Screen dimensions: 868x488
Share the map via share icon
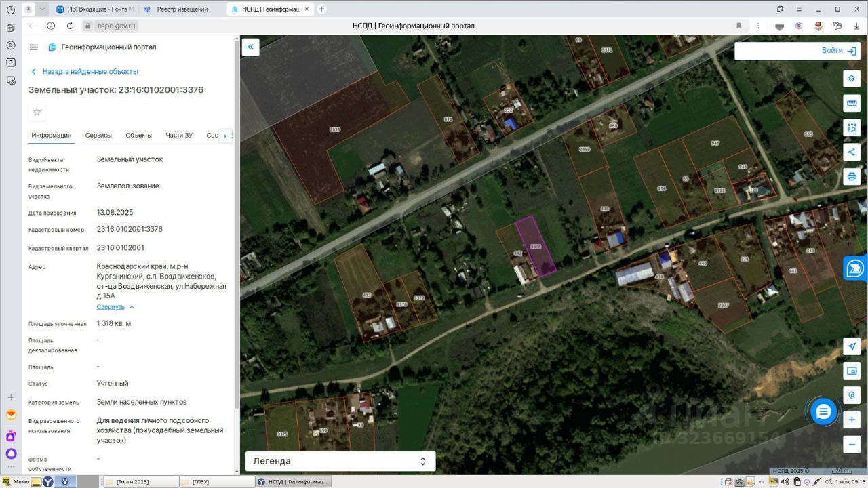coord(852,152)
